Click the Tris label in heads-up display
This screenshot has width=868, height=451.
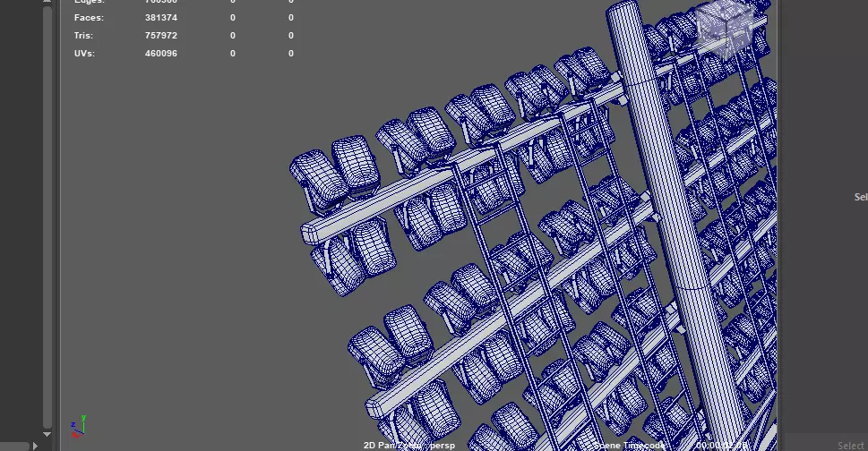click(83, 36)
